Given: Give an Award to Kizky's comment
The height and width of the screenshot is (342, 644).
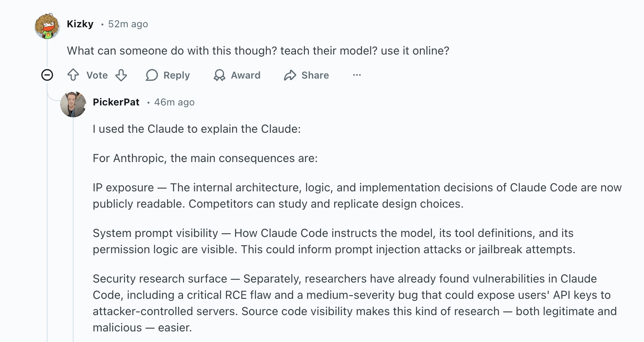Looking at the screenshot, I should tap(237, 75).
